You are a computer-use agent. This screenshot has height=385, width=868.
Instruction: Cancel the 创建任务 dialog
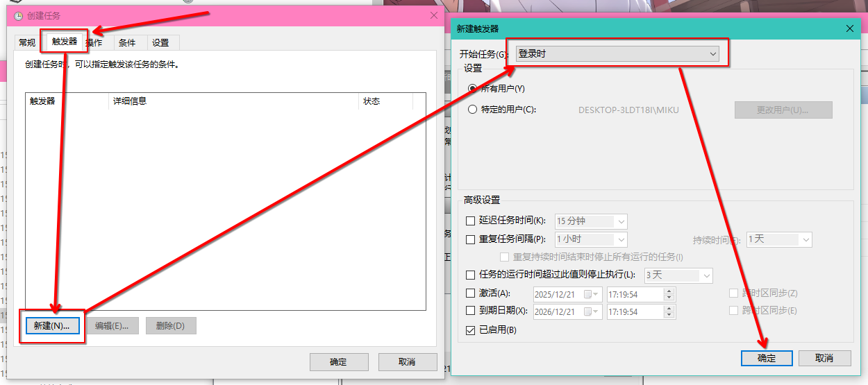click(x=407, y=362)
